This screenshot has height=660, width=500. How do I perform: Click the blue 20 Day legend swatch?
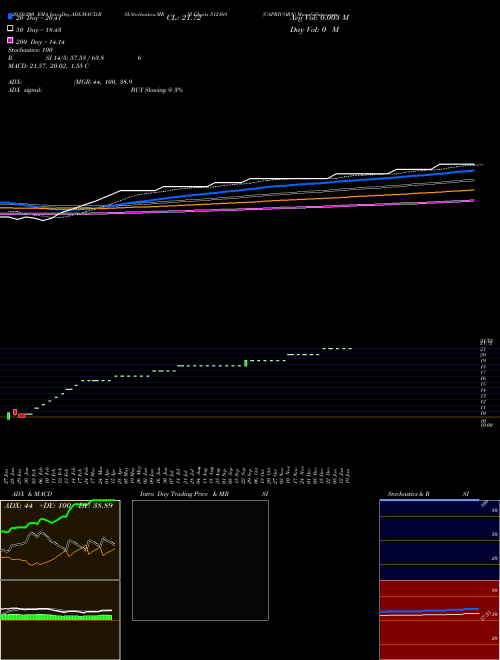(x=10, y=16)
